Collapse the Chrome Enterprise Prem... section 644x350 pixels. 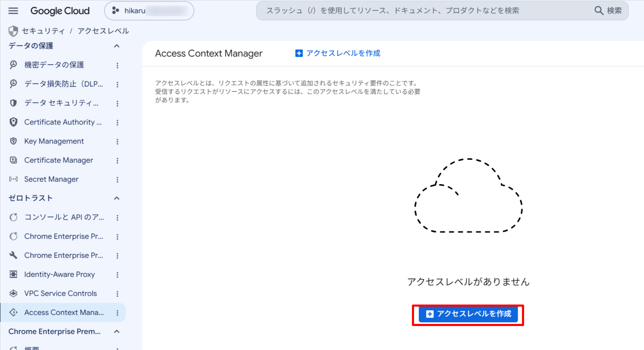pyautogui.click(x=117, y=331)
